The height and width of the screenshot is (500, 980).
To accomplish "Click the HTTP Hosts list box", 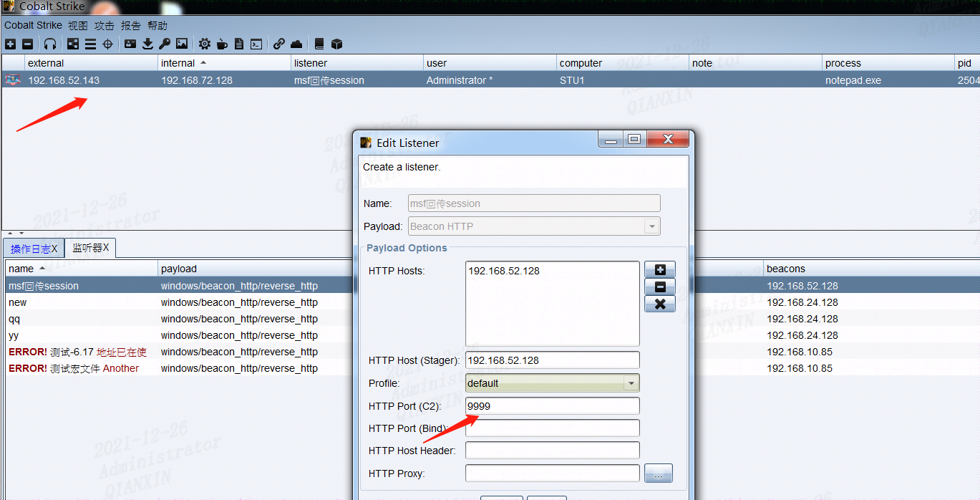I will coord(552,304).
